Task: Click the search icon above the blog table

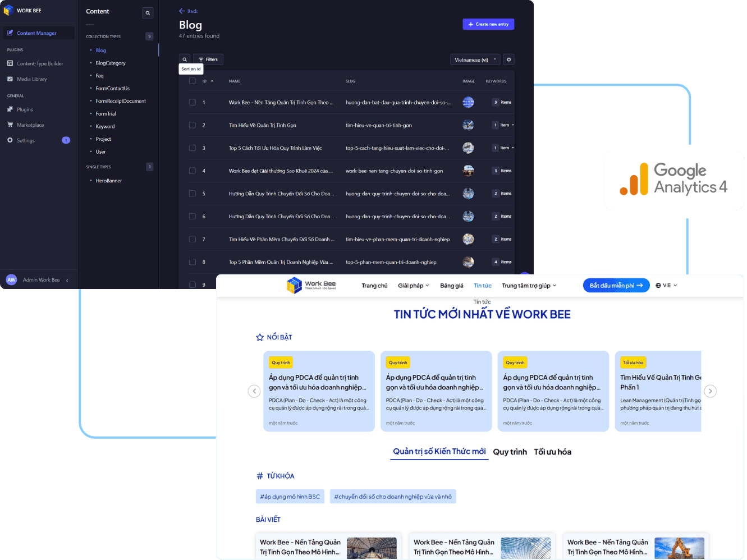Action: pyautogui.click(x=185, y=59)
